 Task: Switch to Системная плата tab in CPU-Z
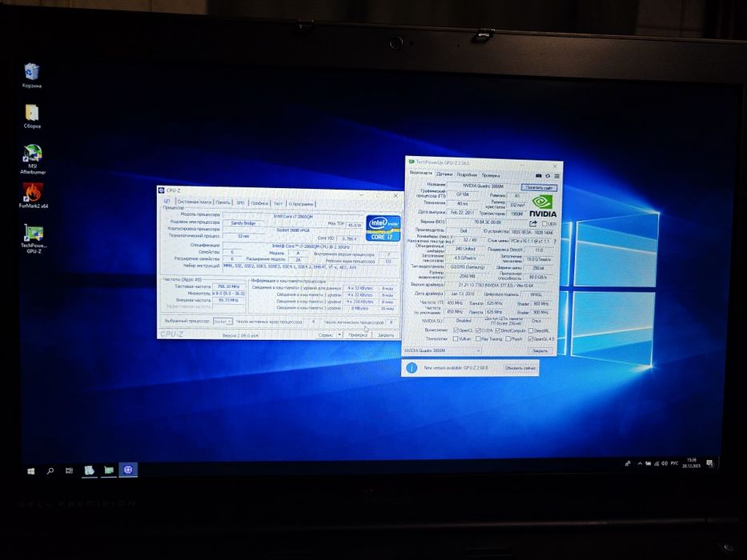pos(194,202)
